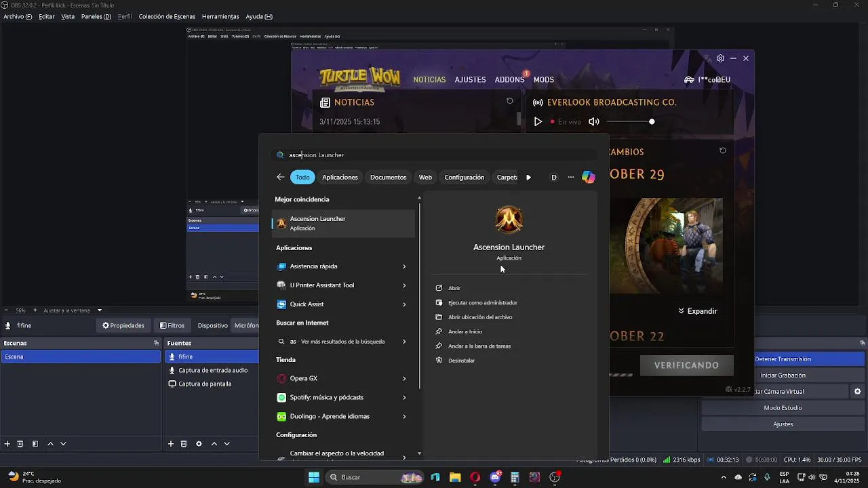Open Windows Start button
The height and width of the screenshot is (488, 868).
[x=314, y=477]
